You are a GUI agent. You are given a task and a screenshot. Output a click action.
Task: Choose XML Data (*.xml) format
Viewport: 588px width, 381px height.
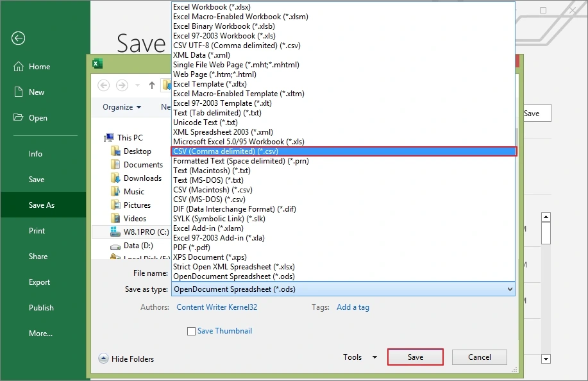click(x=343, y=55)
